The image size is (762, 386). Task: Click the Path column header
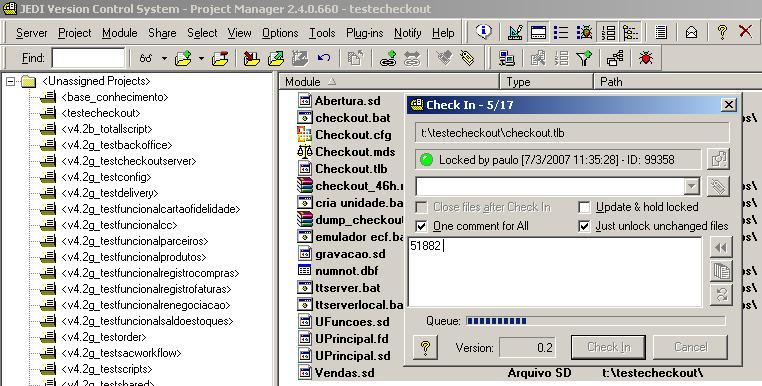678,82
